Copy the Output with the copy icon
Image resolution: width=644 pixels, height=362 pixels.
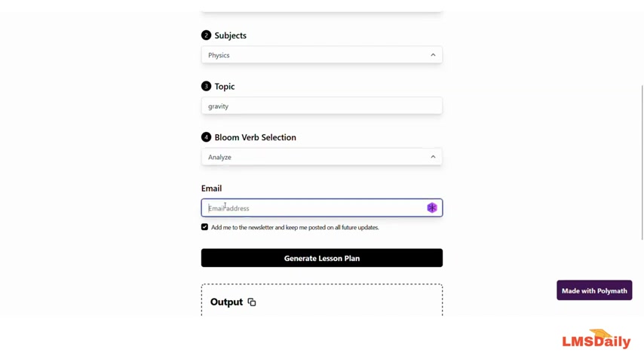252,302
